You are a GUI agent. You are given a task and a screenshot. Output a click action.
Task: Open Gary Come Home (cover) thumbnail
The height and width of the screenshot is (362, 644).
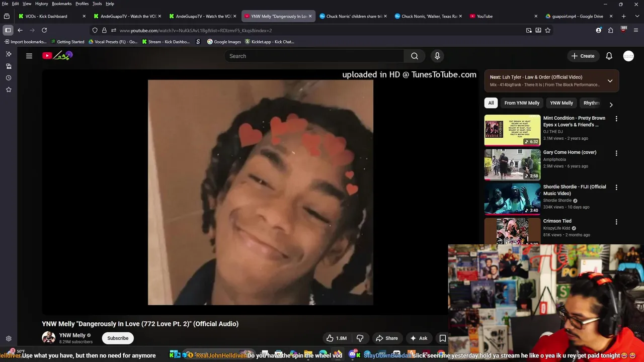point(512,164)
